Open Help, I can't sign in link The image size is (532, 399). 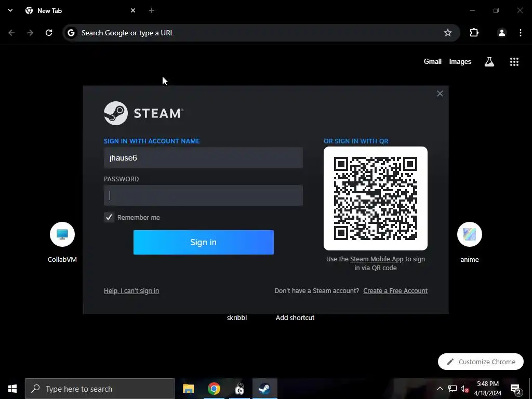131,291
